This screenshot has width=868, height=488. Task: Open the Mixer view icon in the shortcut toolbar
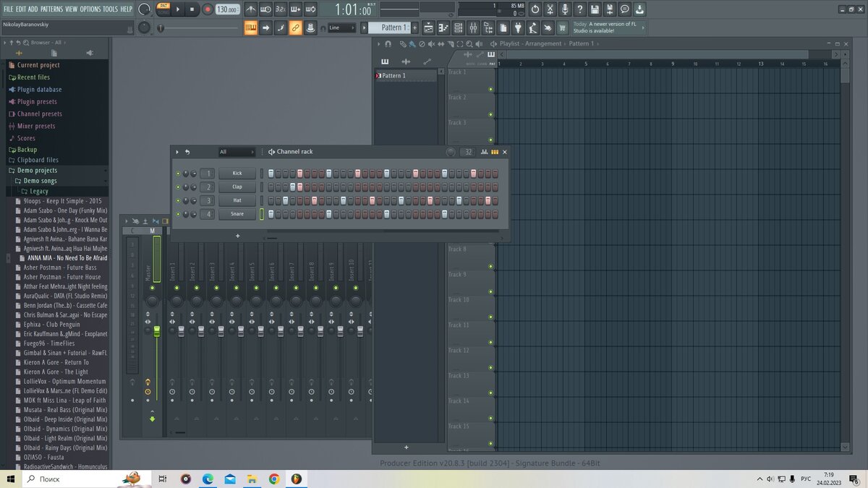(473, 27)
